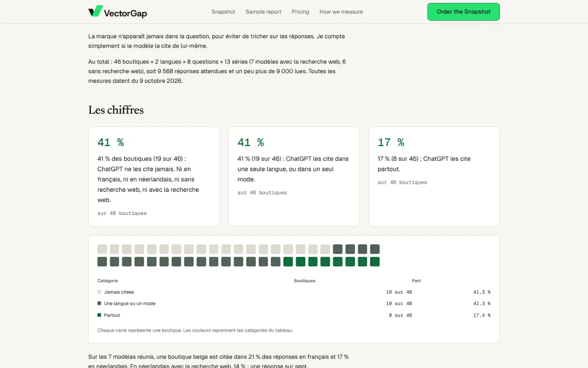Screen dimensions: 588x368
Task: Click the 17 % card figure
Action: 391,143
